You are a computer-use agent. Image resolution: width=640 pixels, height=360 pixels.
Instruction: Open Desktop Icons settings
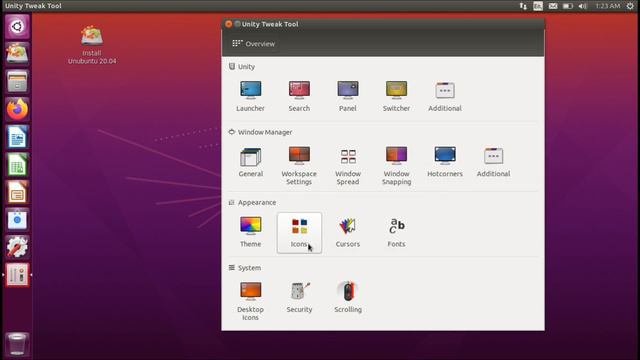(251, 301)
